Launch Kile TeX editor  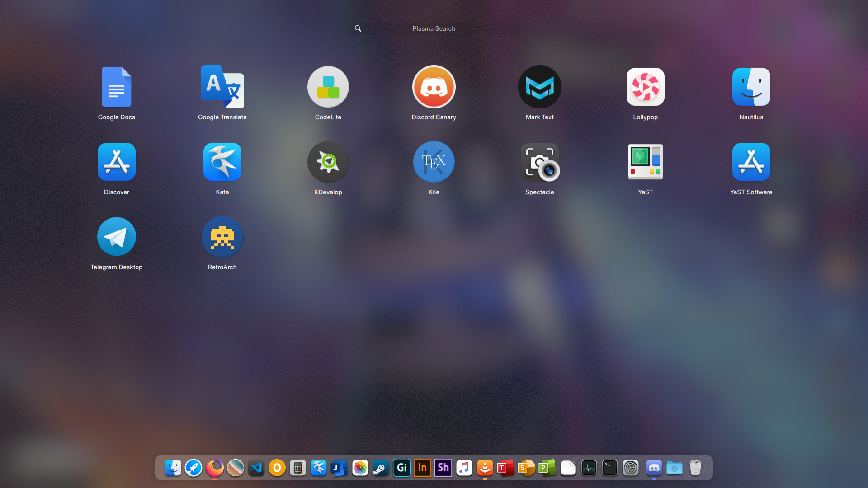pos(434,162)
